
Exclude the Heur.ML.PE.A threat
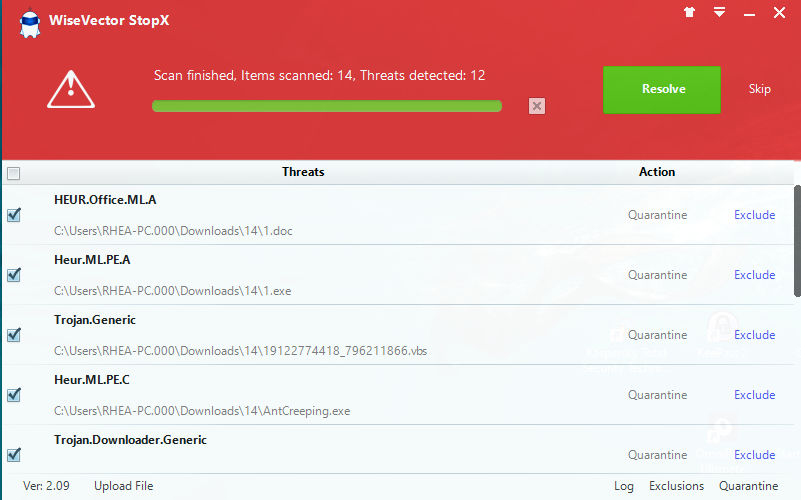755,275
